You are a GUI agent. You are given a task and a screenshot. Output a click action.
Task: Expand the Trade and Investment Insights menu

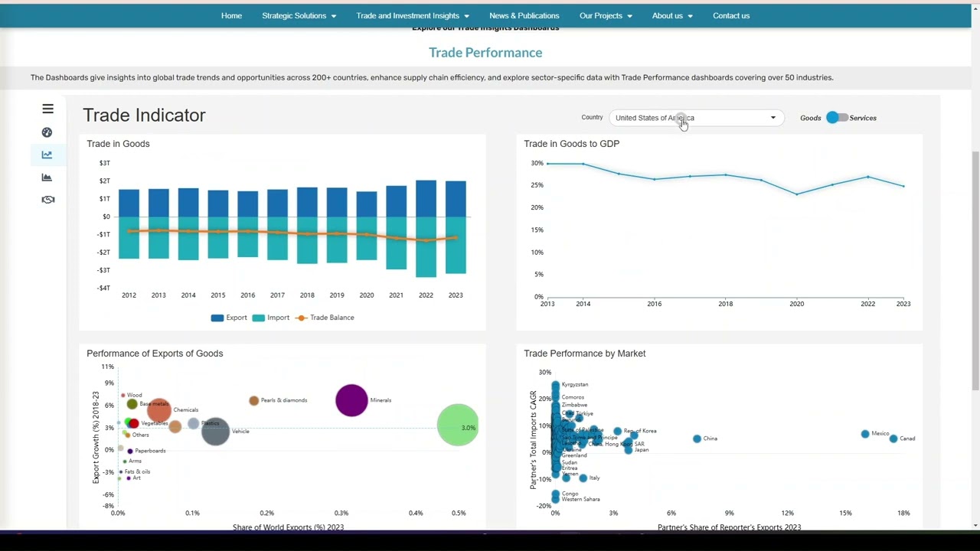(x=413, y=15)
